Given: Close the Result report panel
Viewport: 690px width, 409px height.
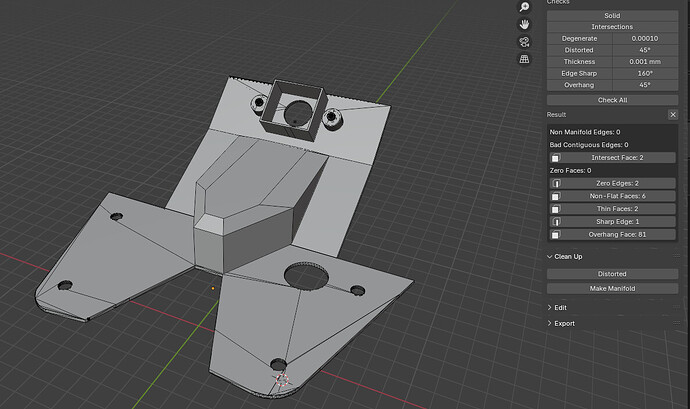Looking at the screenshot, I should click(x=673, y=114).
